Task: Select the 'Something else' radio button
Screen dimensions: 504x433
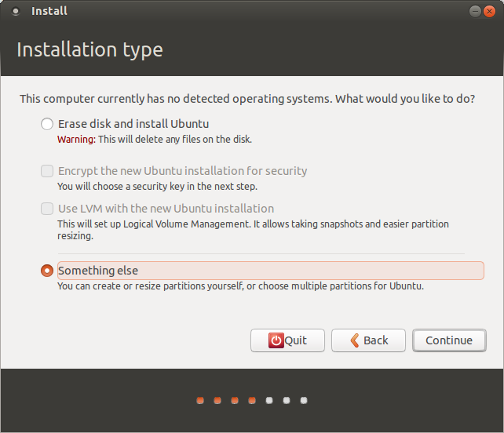Action: tap(47, 271)
